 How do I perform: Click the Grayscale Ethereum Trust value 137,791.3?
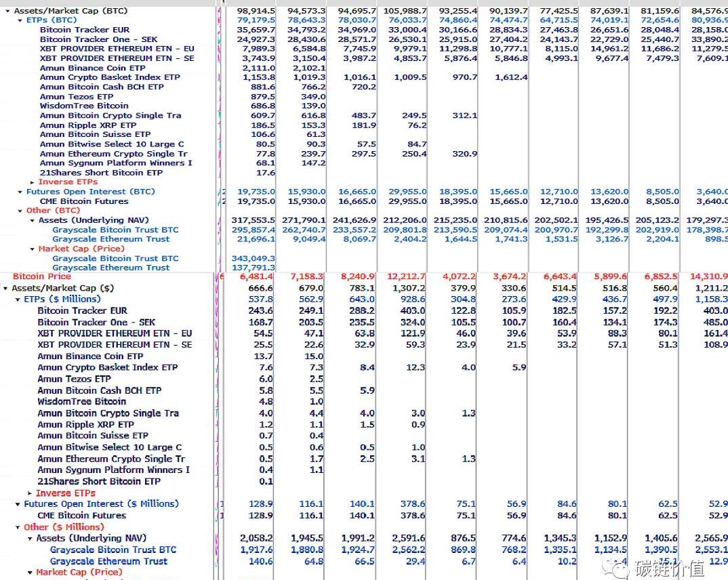(x=253, y=268)
